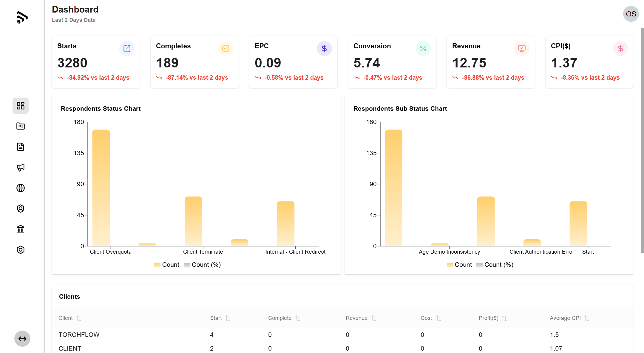Screen dimensions: 644x353
Task: Open the document report sidebar icon
Action: (21, 147)
